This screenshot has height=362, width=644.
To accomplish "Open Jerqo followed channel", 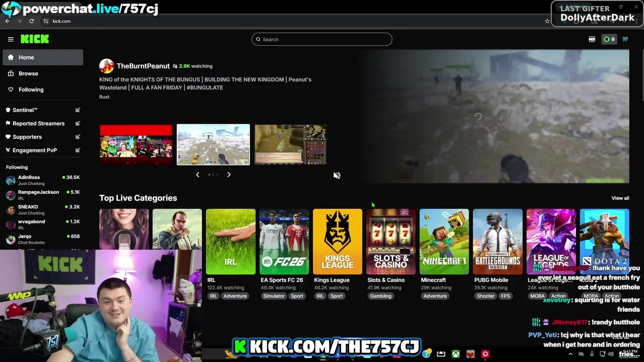I will [x=43, y=239].
